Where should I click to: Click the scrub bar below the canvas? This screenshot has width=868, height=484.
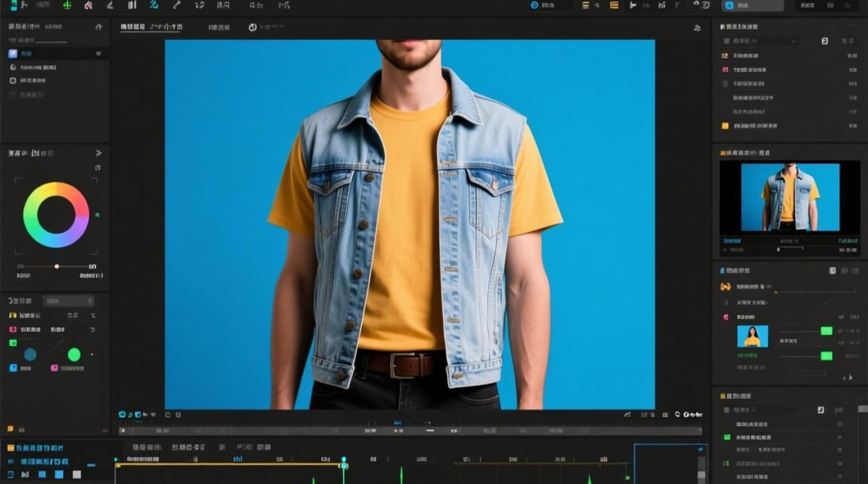point(410,430)
